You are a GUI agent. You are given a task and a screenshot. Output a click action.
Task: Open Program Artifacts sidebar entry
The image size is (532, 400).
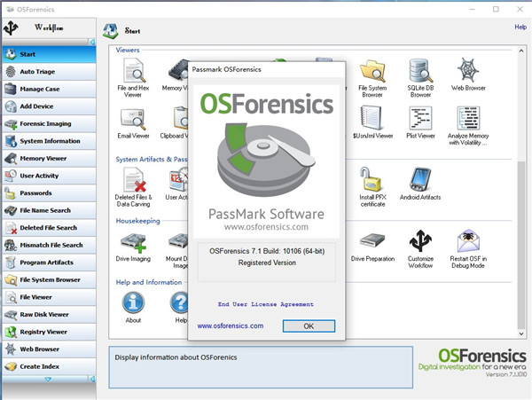49,263
